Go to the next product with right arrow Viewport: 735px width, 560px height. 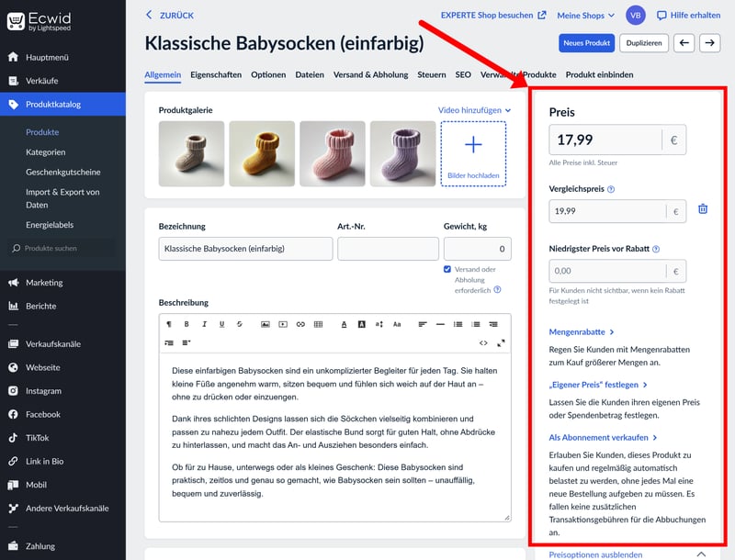click(709, 43)
